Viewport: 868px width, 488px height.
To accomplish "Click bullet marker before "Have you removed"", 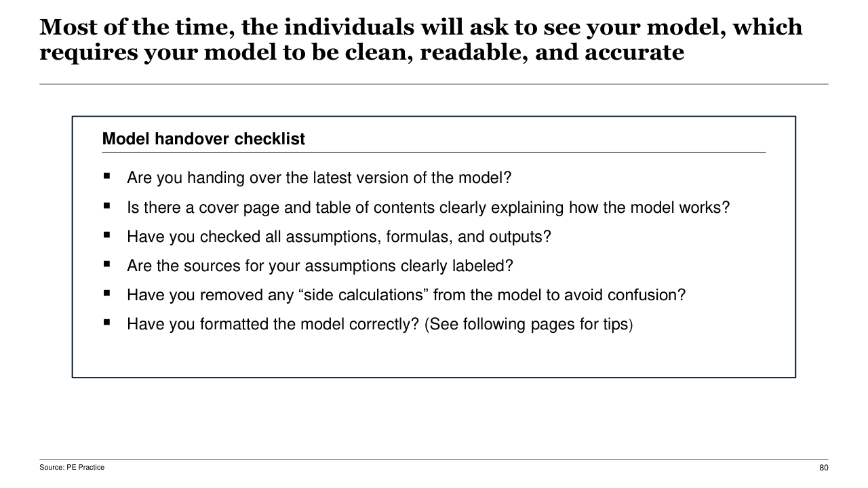I will 107,294.
